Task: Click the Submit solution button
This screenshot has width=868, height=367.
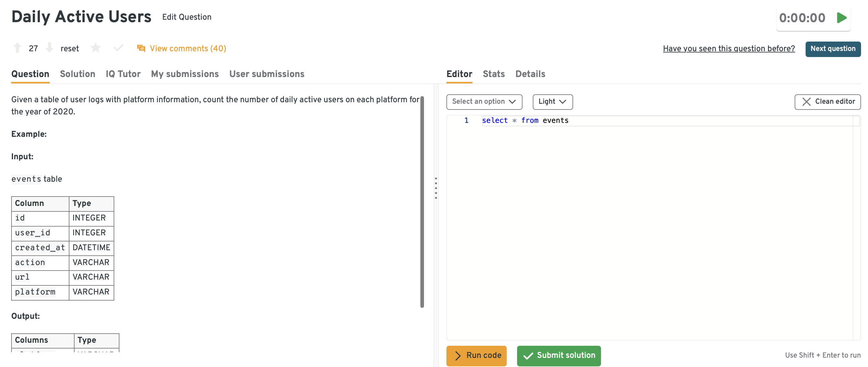Action: [559, 355]
